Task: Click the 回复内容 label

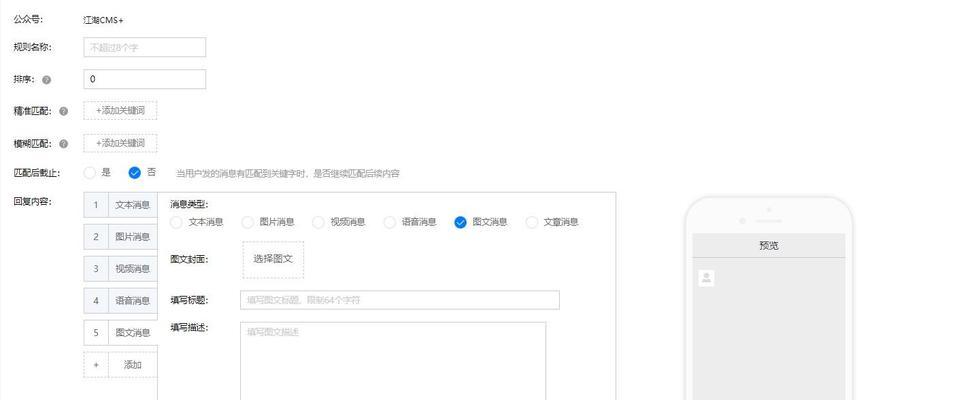Action: pyautogui.click(x=33, y=202)
